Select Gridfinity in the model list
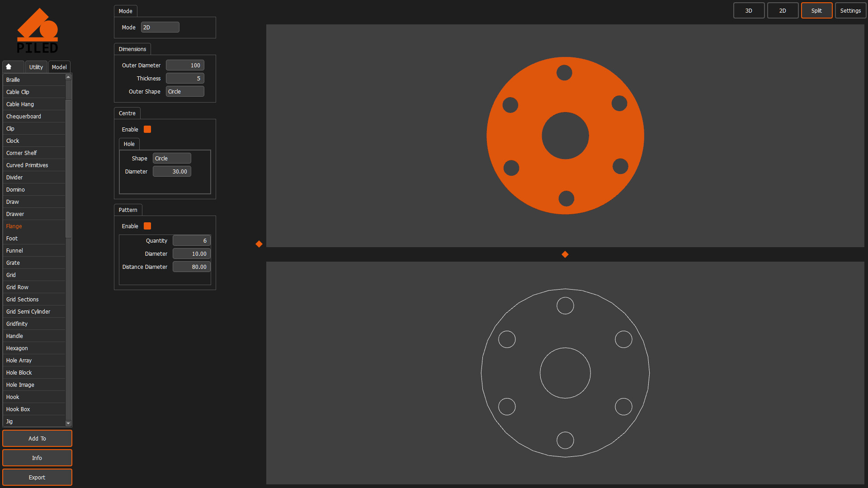 coord(34,324)
